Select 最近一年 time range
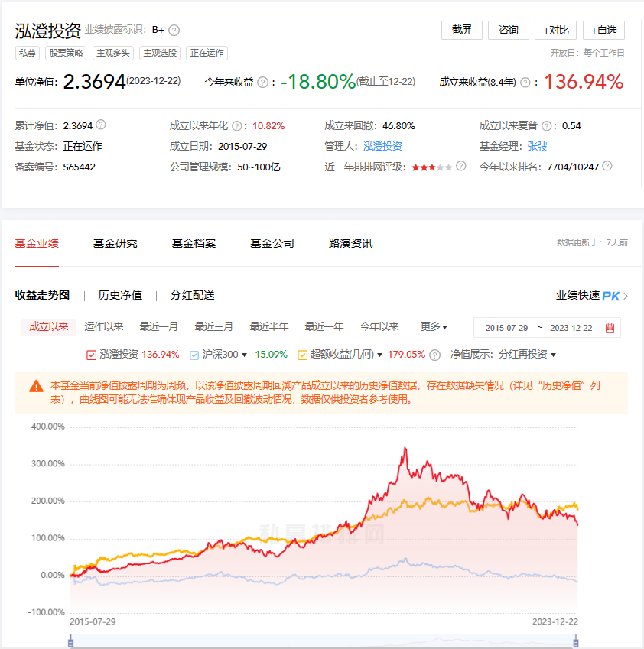Viewport: 644px width, 649px height. tap(324, 326)
